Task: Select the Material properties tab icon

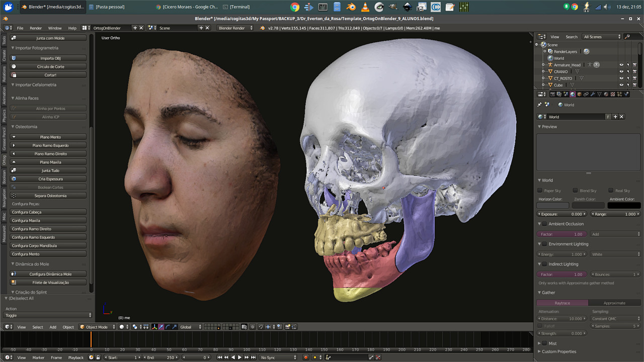Action: click(x=606, y=94)
